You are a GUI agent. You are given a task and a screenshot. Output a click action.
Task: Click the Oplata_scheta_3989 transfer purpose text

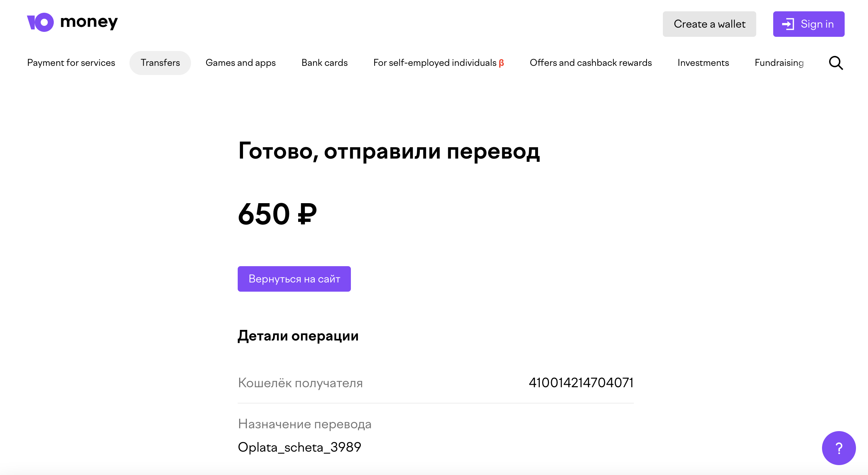pyautogui.click(x=299, y=447)
